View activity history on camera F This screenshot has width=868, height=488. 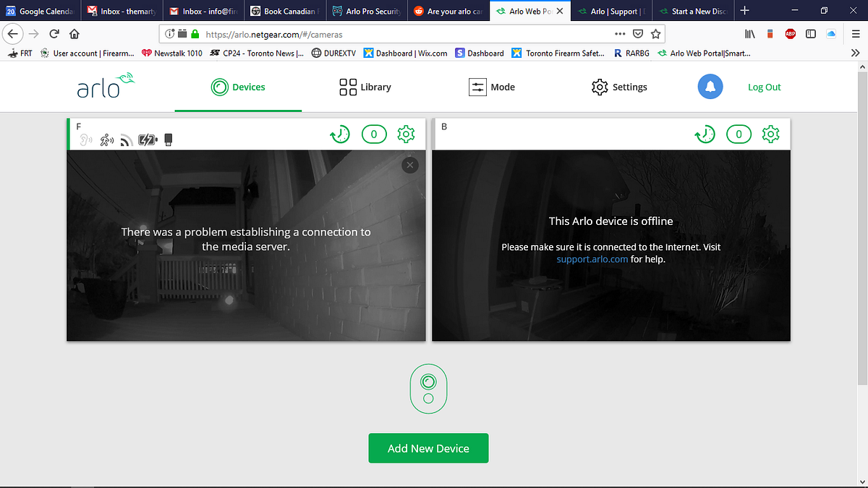point(340,134)
